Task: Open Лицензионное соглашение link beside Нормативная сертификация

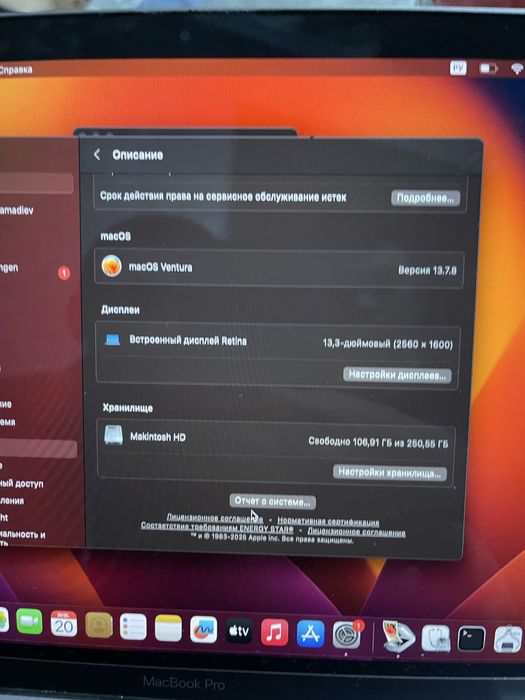Action: coord(215,518)
